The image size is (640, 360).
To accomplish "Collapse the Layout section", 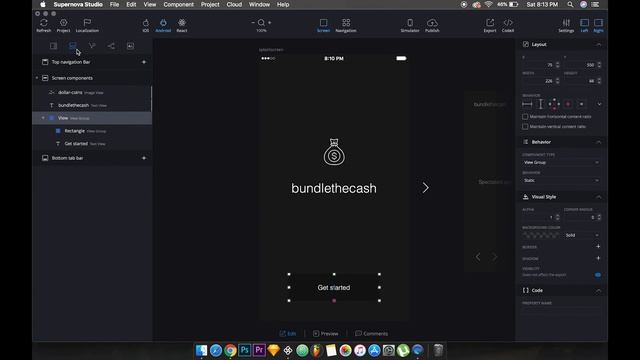I will point(598,44).
